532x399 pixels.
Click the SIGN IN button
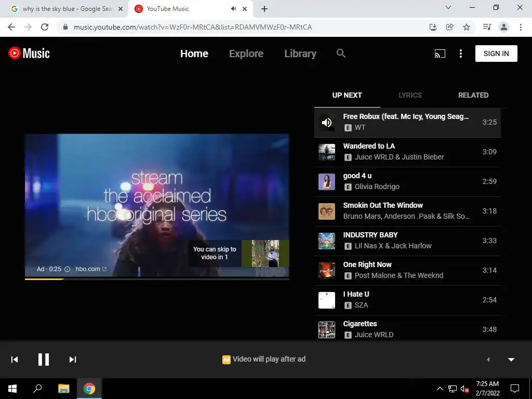pyautogui.click(x=496, y=54)
